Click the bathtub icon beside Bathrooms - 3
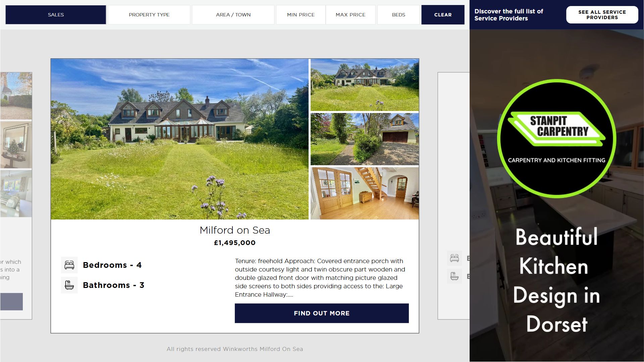 [x=69, y=285]
